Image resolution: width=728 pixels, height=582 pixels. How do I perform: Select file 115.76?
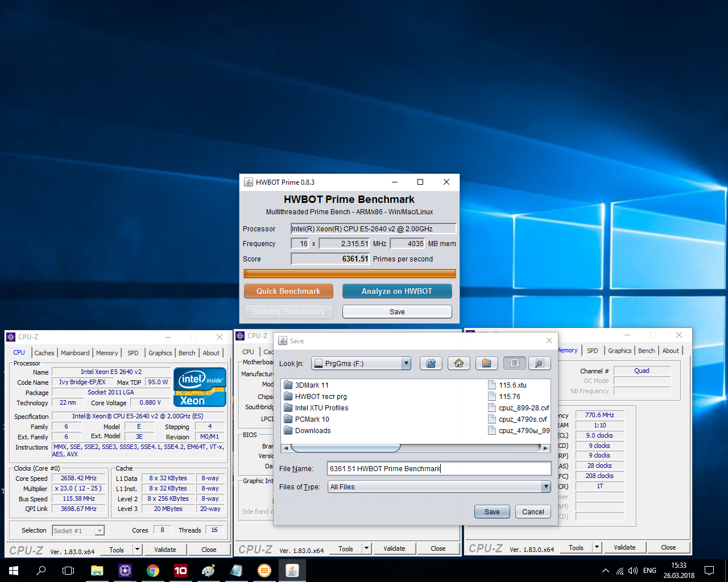click(x=504, y=396)
